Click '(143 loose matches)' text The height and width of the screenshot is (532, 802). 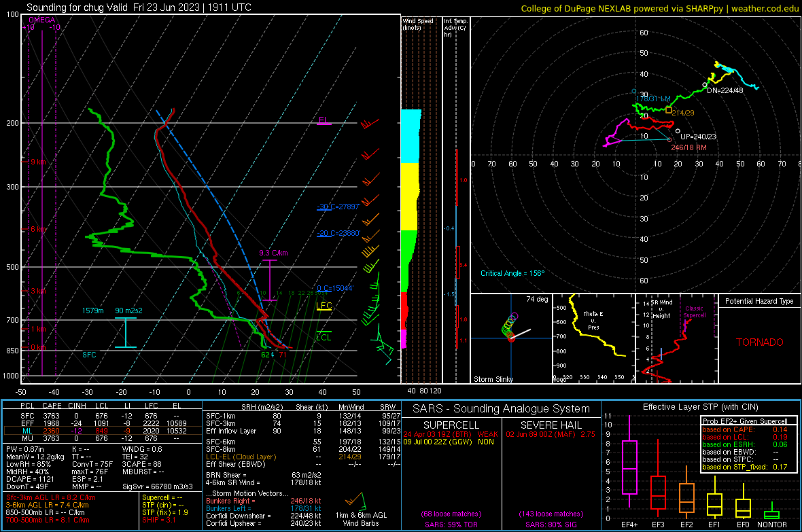pos(551,514)
